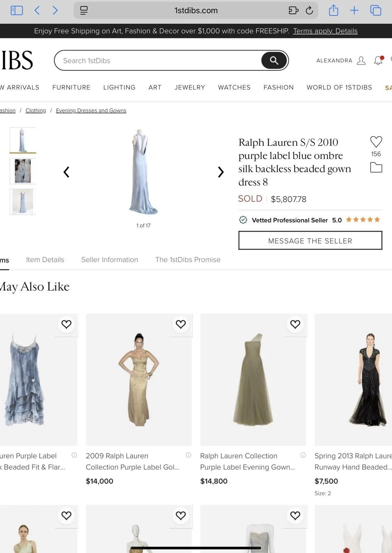The width and height of the screenshot is (392, 553).
Task: Go forward in Safari history
Action: (55, 10)
